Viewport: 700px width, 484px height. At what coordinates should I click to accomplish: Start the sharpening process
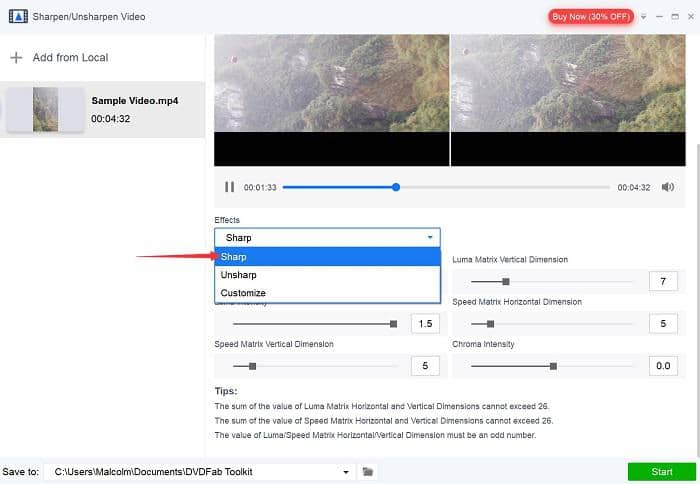[x=662, y=471]
